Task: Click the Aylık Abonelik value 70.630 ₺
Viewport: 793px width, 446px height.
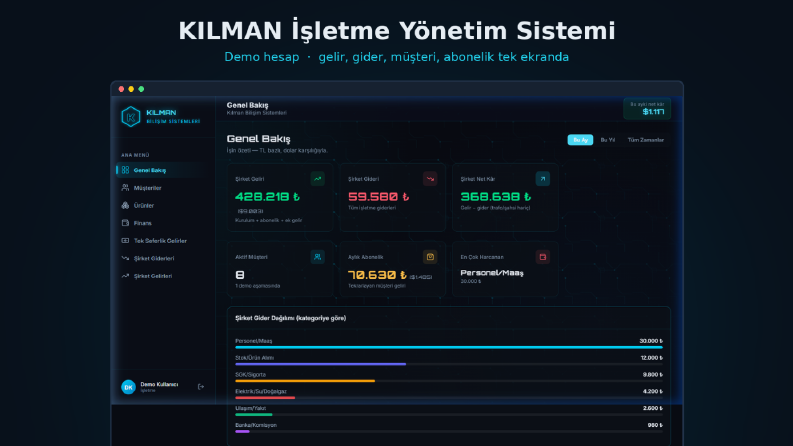Action: [x=377, y=275]
